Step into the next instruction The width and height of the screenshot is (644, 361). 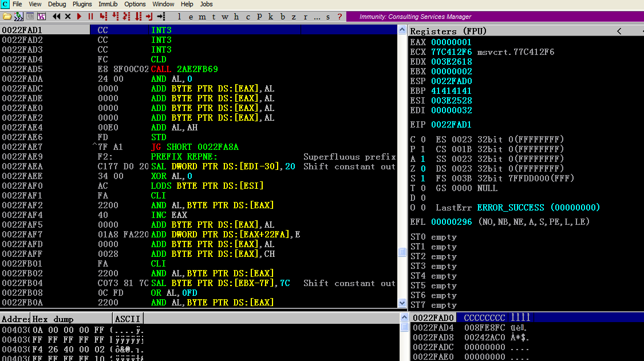pyautogui.click(x=102, y=16)
